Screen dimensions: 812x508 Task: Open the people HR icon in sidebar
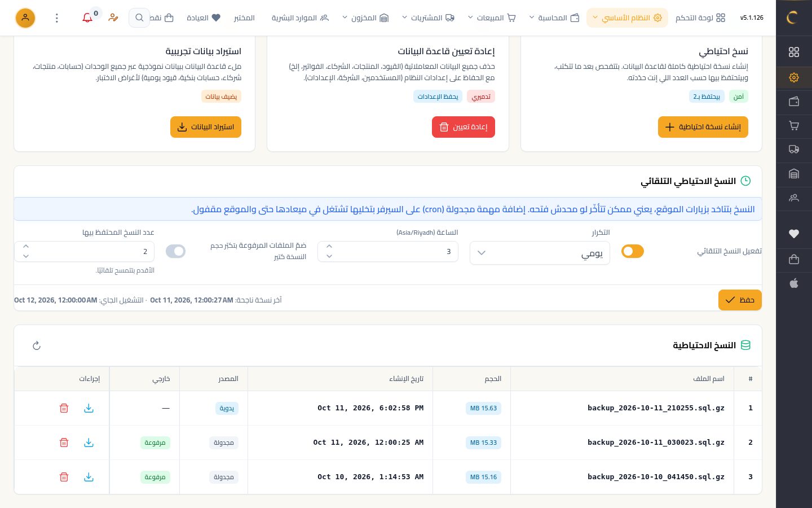click(794, 198)
